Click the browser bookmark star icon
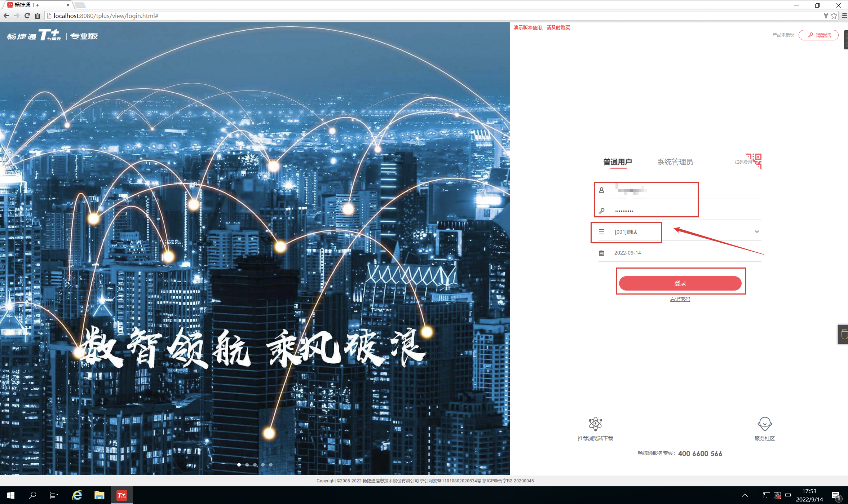Screen dimensions: 848x504 click(x=834, y=16)
